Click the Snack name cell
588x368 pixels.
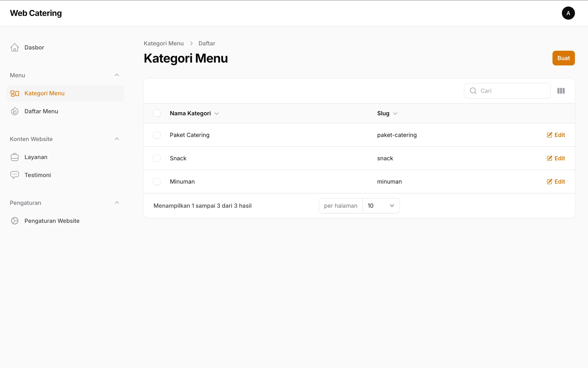pos(178,158)
